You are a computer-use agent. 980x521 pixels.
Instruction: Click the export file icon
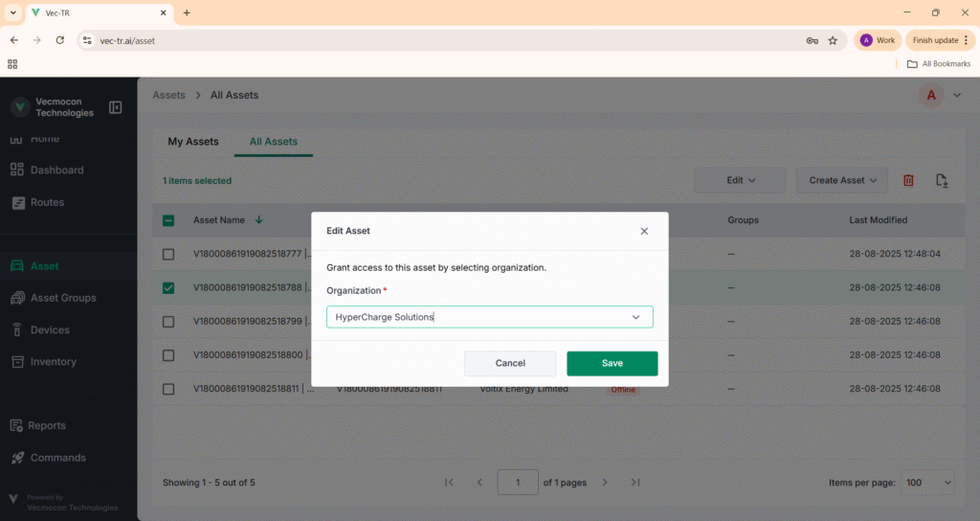[x=942, y=180]
